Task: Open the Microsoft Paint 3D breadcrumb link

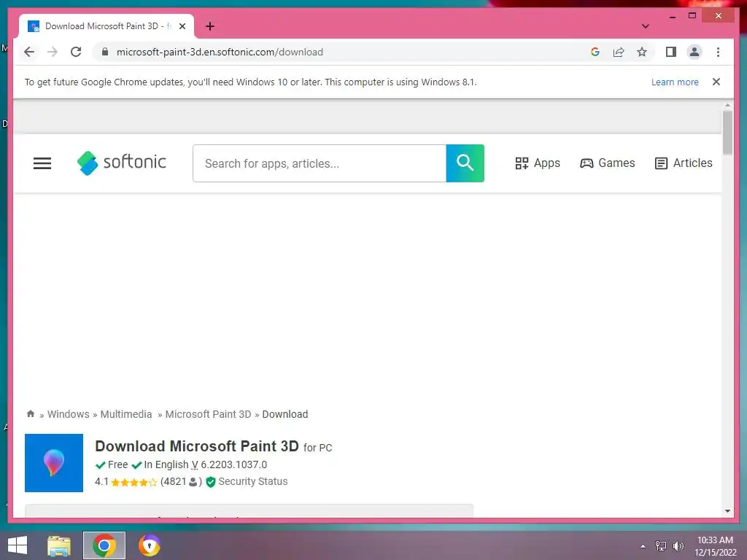Action: pyautogui.click(x=208, y=414)
